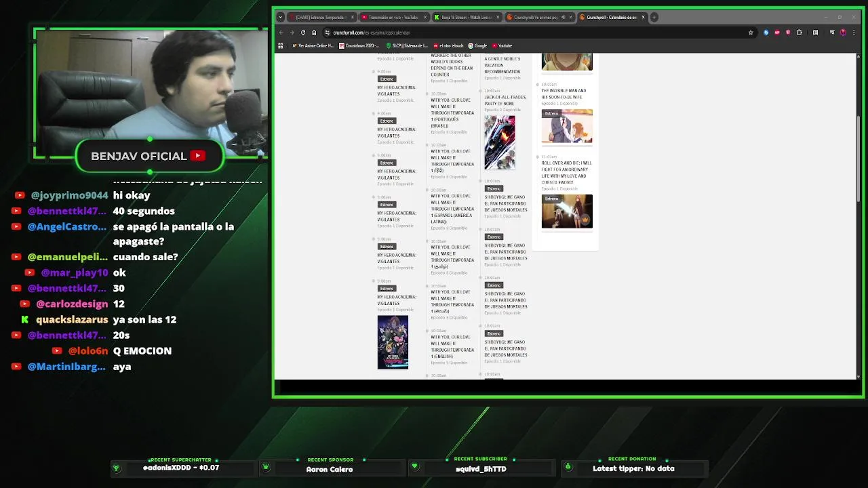
Task: Click the @emanuelpeli chat username
Action: pos(67,257)
